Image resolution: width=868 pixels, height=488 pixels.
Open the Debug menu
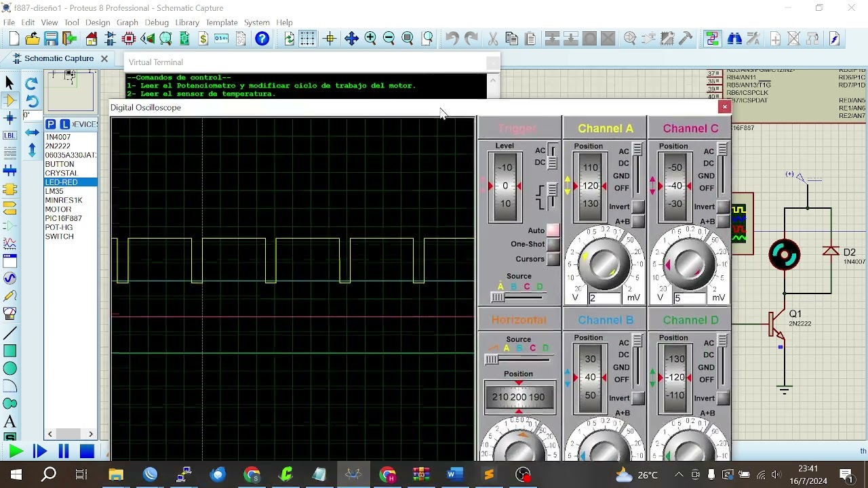click(157, 22)
